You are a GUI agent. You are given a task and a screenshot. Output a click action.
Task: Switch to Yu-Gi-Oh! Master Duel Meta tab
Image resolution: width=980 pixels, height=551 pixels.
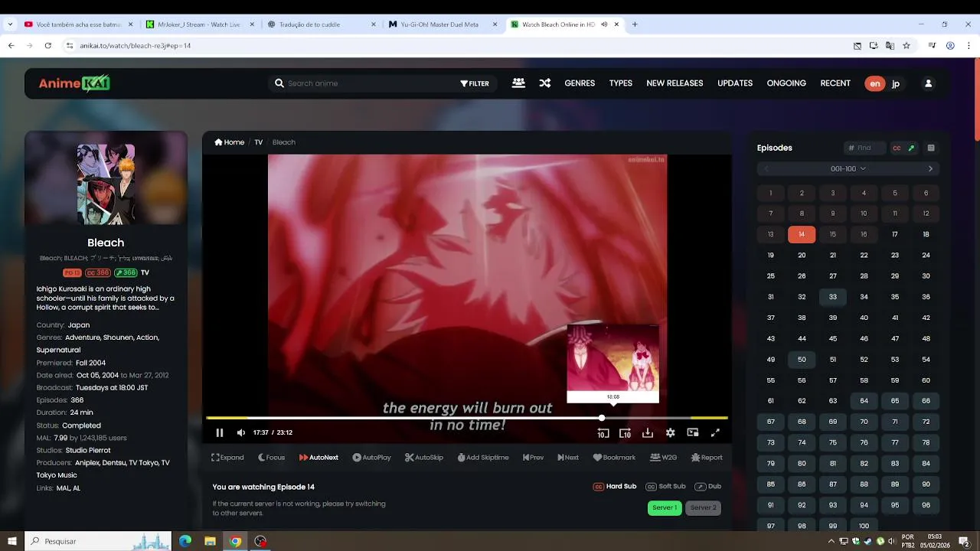click(442, 24)
